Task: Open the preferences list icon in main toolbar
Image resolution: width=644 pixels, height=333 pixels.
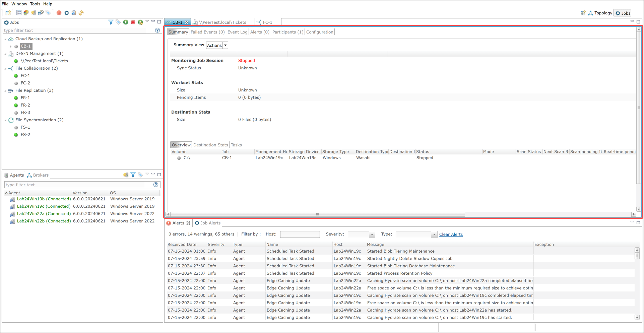Action: [19, 13]
